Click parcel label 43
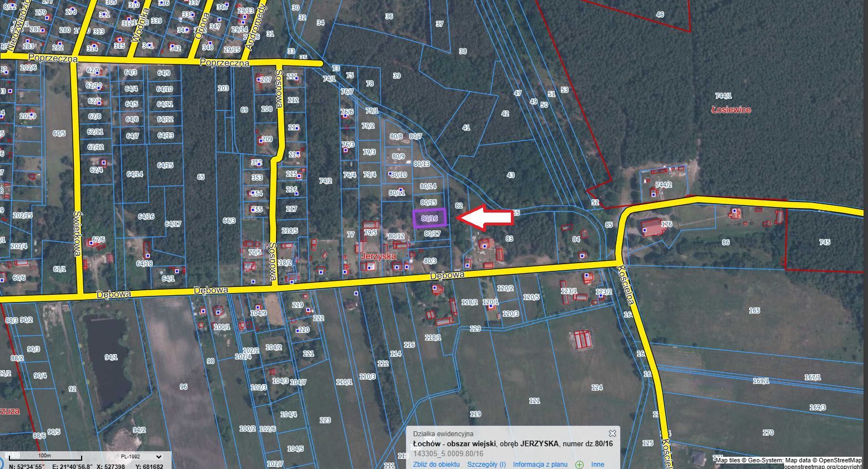 (x=510, y=175)
